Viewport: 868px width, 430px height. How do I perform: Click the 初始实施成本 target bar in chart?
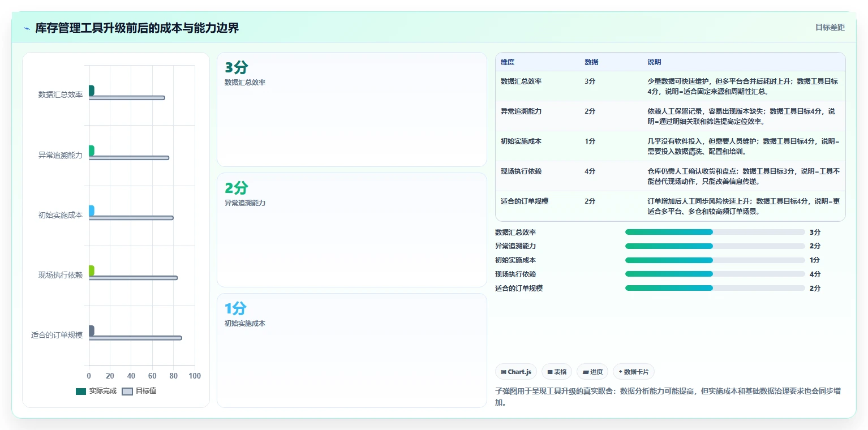[131, 218]
